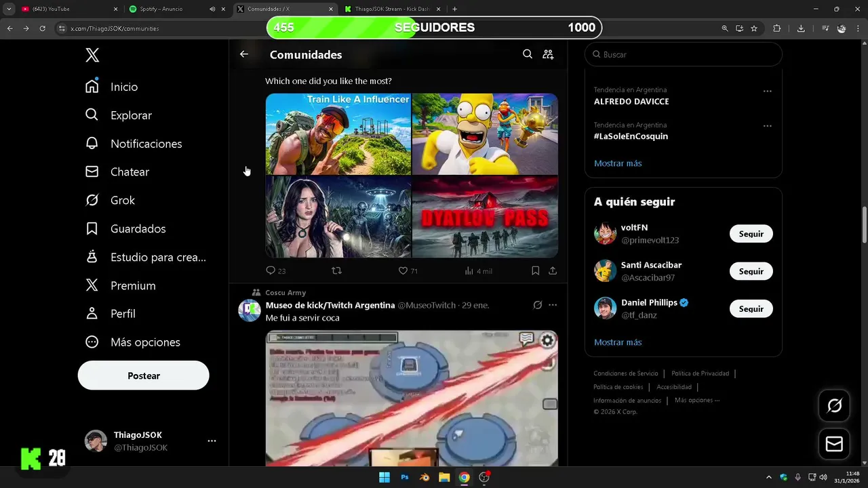Open options for ALFREDO DAVICCE trend
Viewport: 868px width, 488px height.
pos(768,91)
